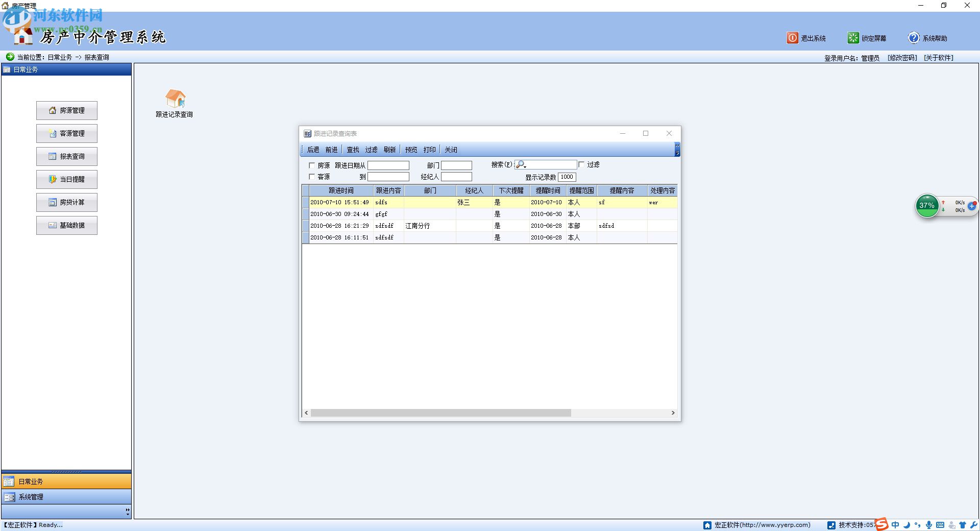Click 过滤 in the query toolbar
The width and height of the screenshot is (980, 531).
tap(371, 150)
